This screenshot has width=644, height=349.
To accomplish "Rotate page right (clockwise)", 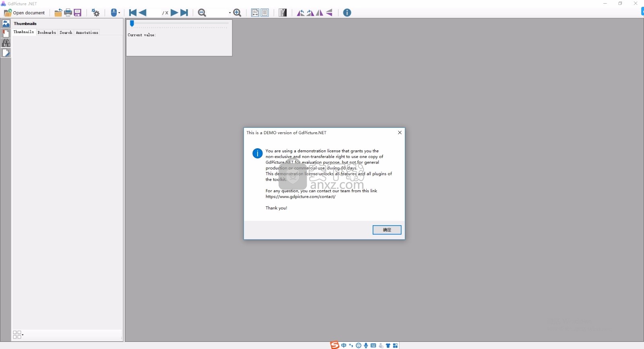I will 310,13.
